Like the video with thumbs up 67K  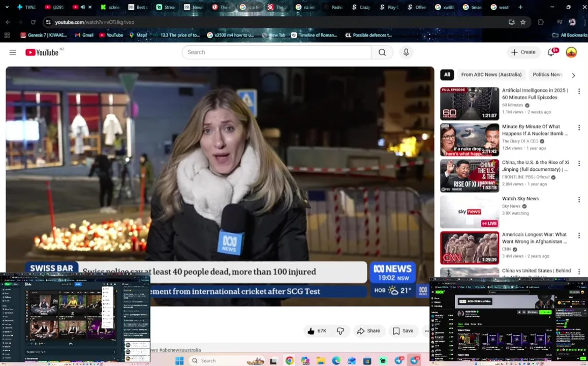tap(317, 331)
